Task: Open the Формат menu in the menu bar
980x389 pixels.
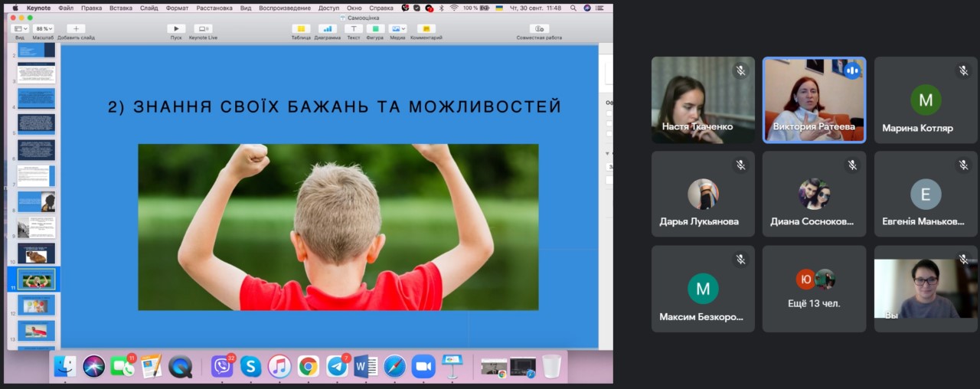Action: click(177, 8)
